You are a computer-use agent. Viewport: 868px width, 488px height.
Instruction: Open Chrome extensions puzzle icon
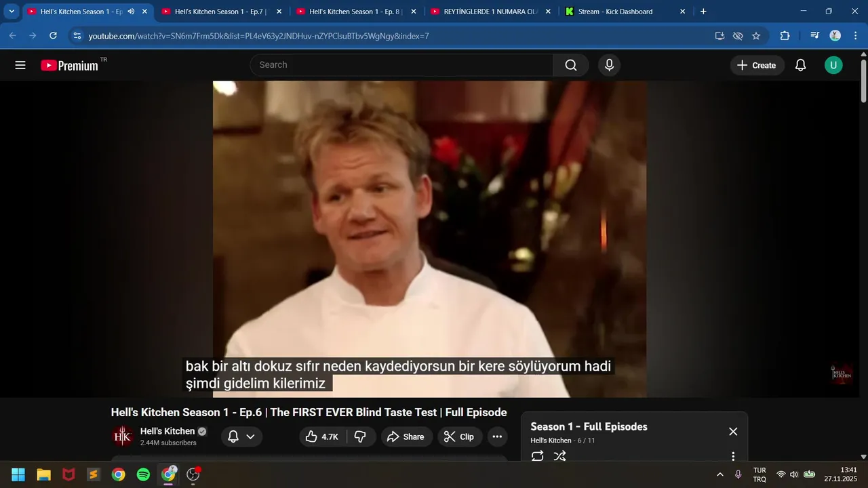click(785, 36)
